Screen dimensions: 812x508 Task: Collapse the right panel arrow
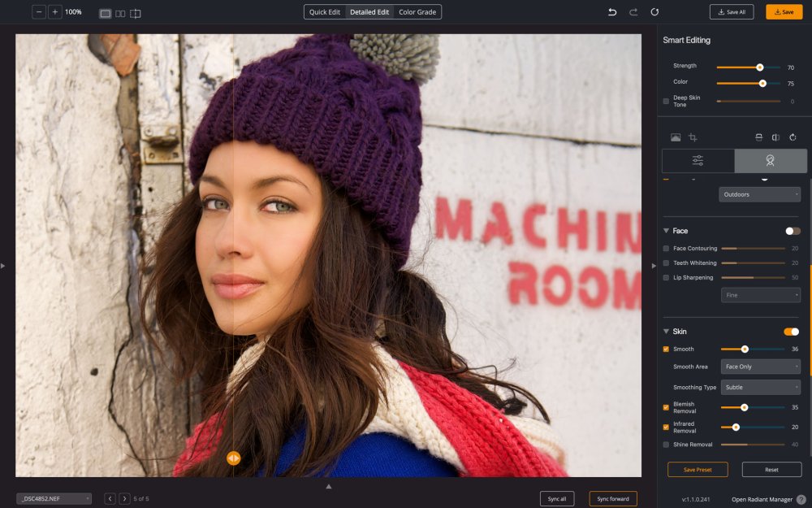[654, 266]
